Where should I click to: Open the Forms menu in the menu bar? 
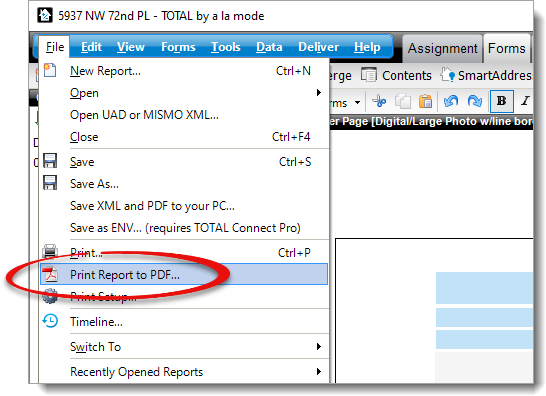click(178, 47)
